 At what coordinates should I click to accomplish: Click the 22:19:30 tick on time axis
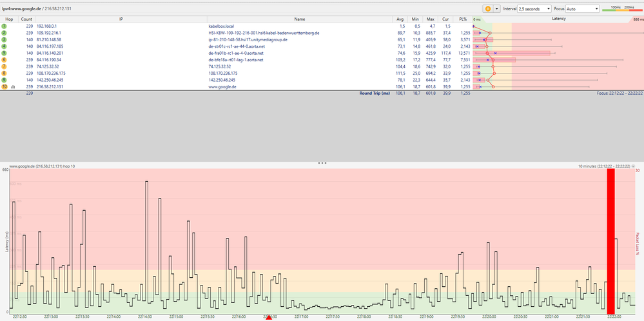click(458, 317)
